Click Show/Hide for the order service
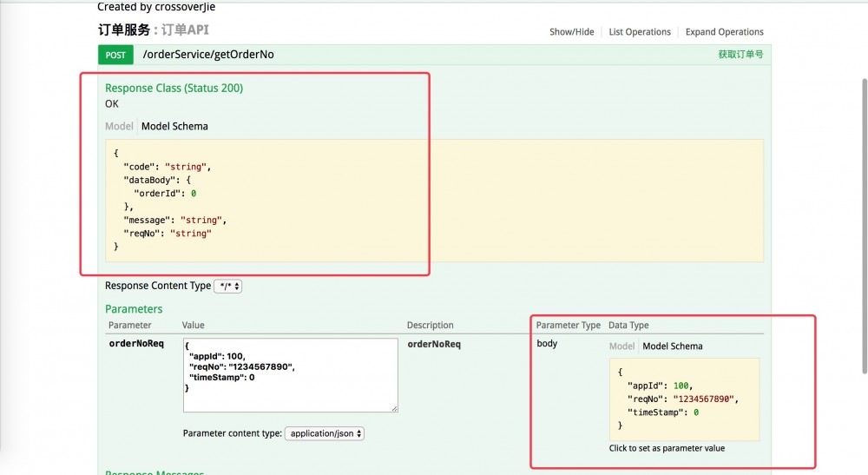The height and width of the screenshot is (475, 868). 571,32
